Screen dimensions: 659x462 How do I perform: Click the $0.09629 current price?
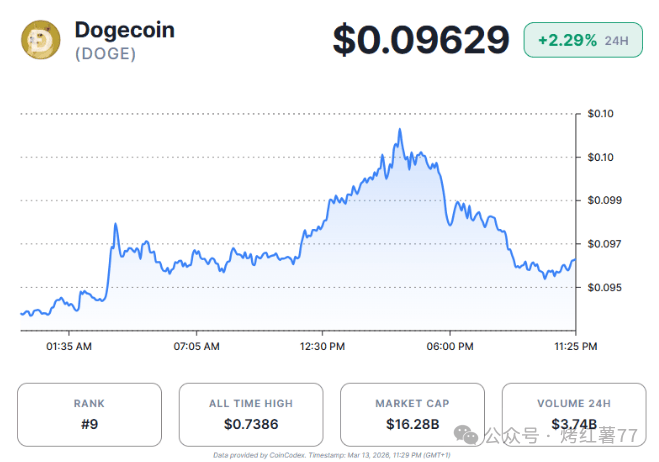(x=421, y=41)
